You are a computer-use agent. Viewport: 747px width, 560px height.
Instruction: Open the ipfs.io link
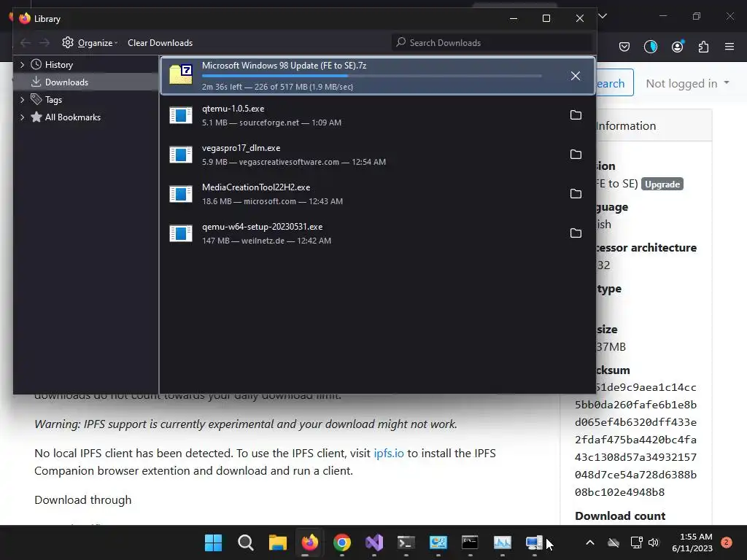(388, 453)
